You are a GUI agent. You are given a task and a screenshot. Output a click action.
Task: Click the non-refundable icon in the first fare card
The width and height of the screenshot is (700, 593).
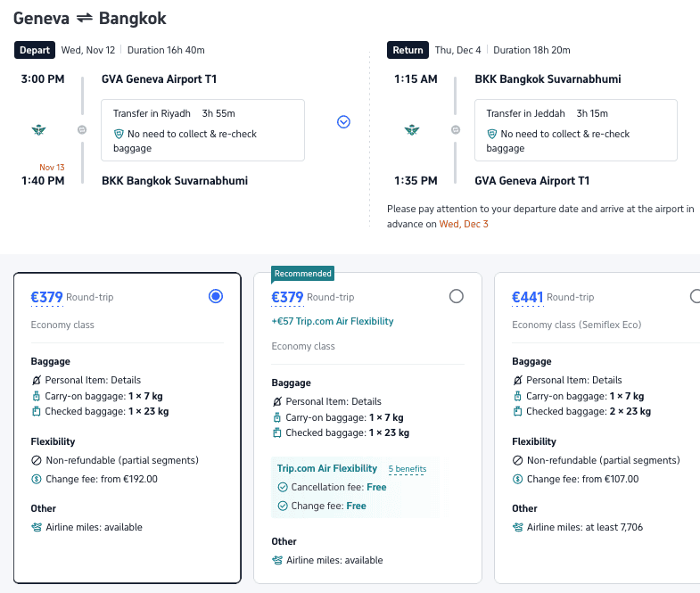pos(37,460)
